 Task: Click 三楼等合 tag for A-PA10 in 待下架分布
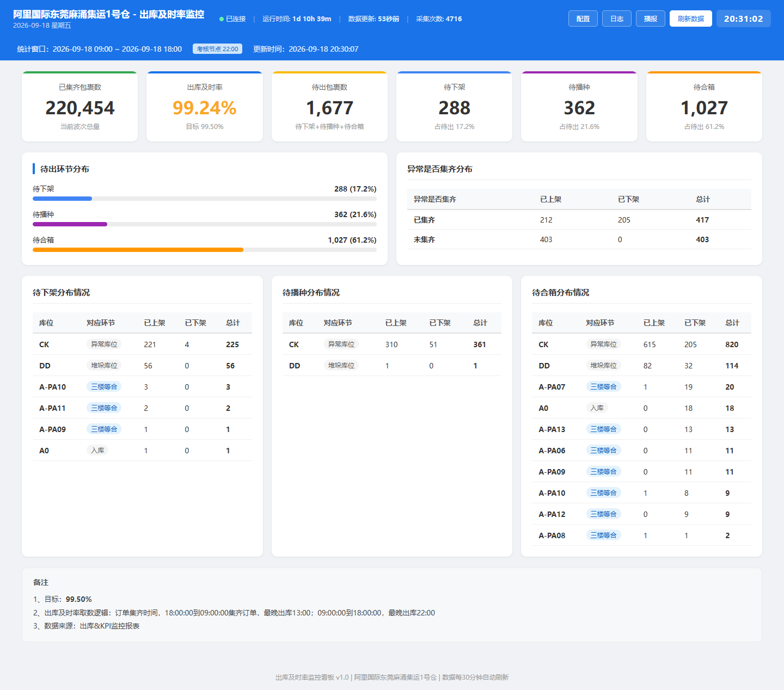click(x=104, y=387)
